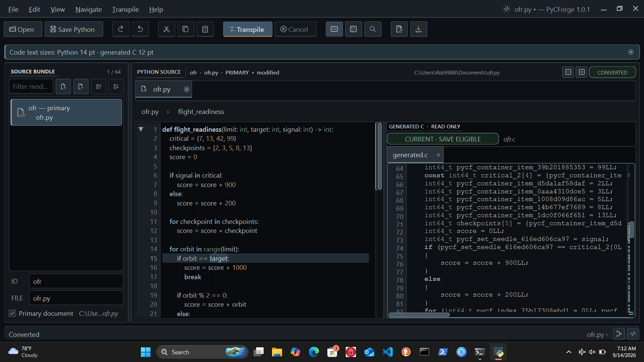Toggle the code view icon in the toolbar
Image resolution: width=644 pixels, height=362 pixels.
334,29
